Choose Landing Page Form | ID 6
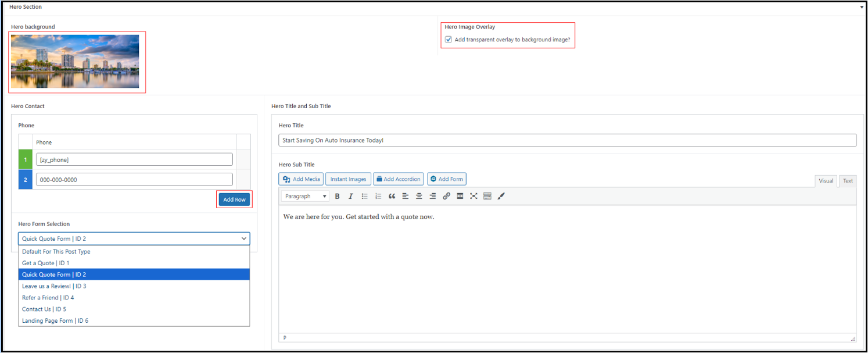The image size is (868, 353). coord(134,320)
